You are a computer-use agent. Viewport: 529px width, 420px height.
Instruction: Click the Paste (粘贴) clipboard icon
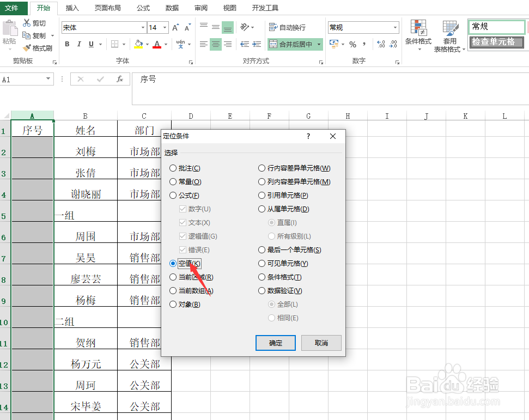click(x=10, y=28)
